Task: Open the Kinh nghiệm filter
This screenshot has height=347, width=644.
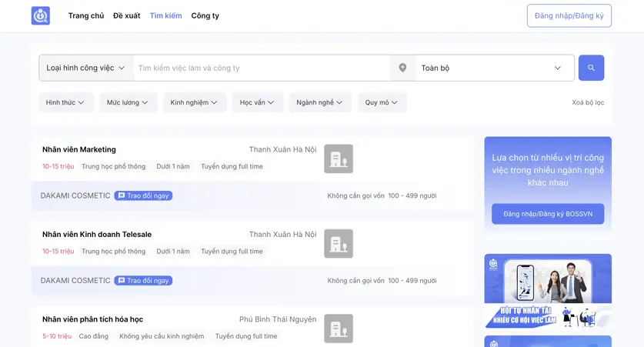Action: [x=194, y=102]
